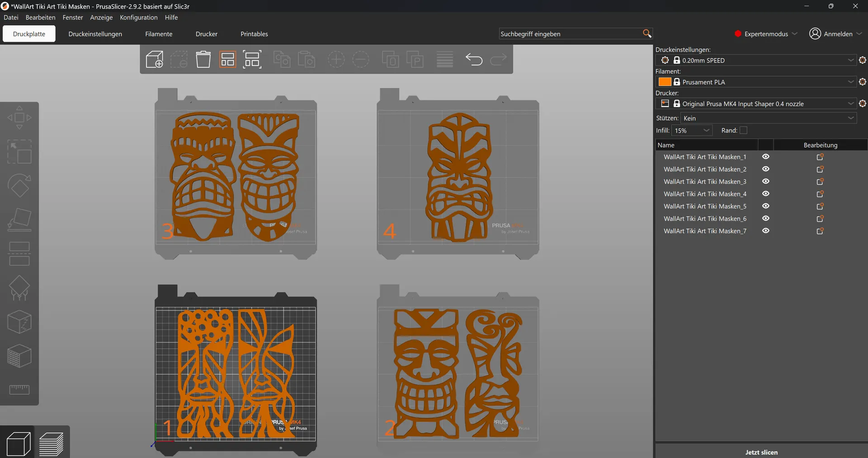Click the Arrange current bed icon
The width and height of the screenshot is (868, 458).
click(x=252, y=59)
